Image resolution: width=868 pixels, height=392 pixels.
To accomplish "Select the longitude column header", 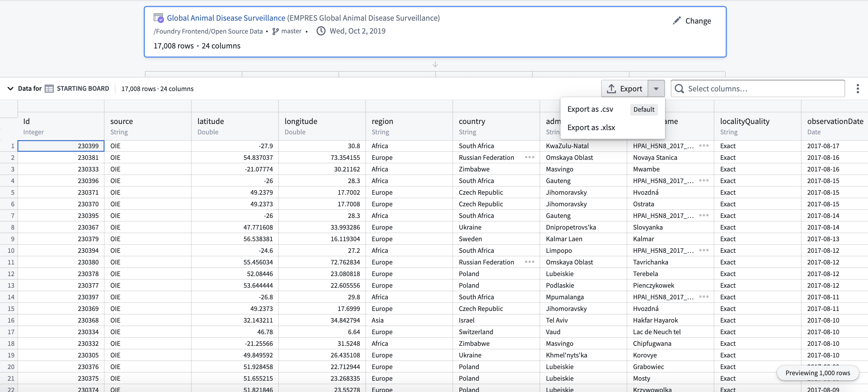I will (x=322, y=126).
